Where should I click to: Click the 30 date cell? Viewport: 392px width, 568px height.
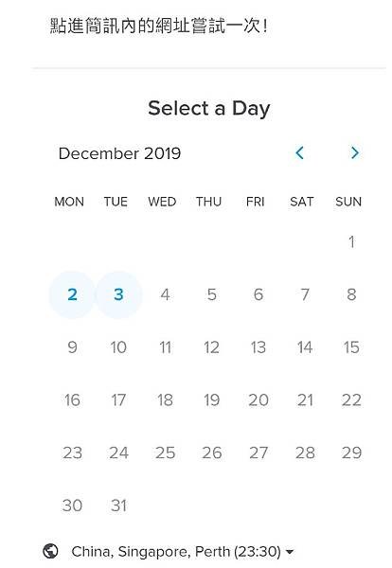coord(72,506)
